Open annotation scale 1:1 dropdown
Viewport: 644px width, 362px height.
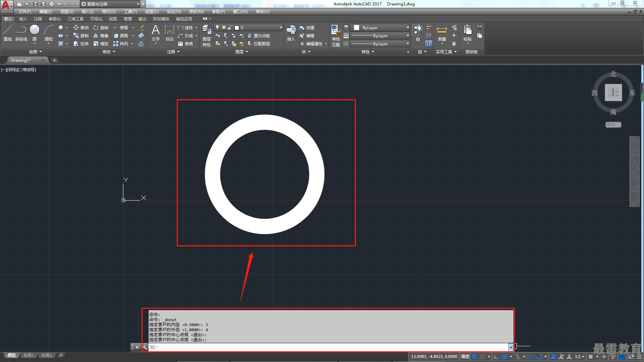579,357
